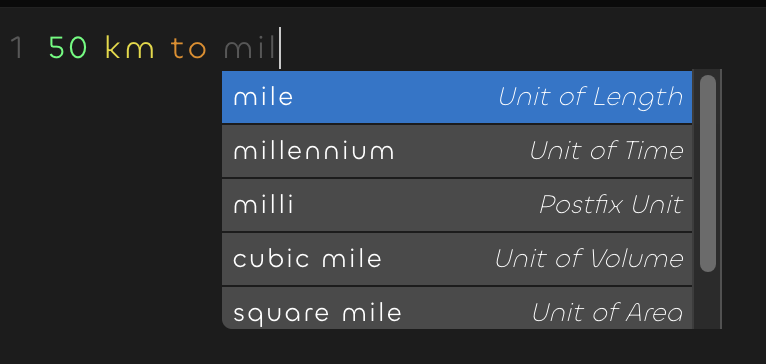Viewport: 766px width, 364px height.
Task: Click the autocomplete list scrollbar thumb
Action: click(x=707, y=173)
